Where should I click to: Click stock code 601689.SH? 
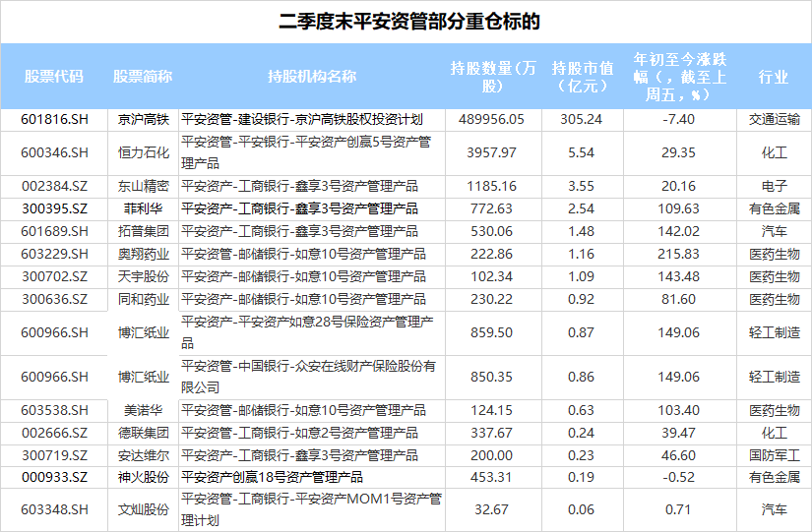point(54,231)
